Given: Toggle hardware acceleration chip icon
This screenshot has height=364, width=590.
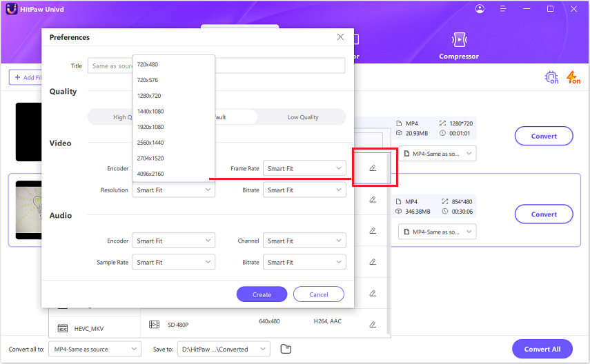Looking at the screenshot, I should (551, 77).
